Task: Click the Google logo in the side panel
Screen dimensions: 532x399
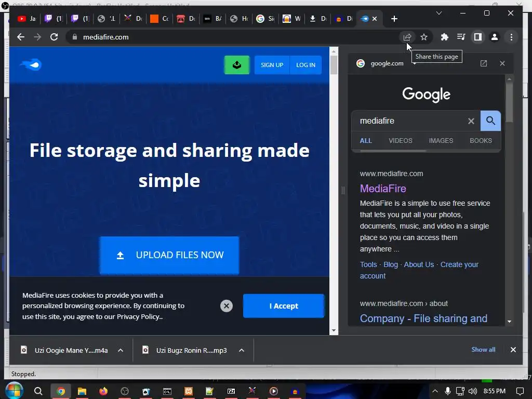Action: [426, 95]
